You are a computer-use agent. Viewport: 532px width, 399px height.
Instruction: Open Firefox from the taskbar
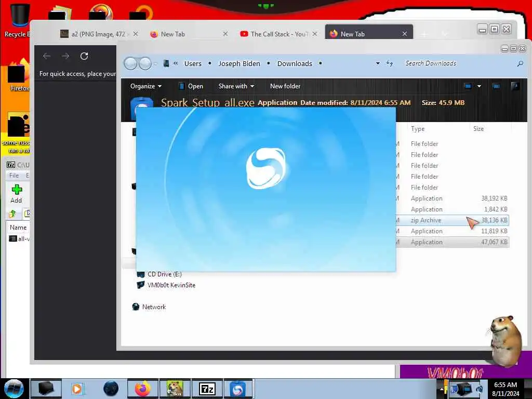[x=143, y=389]
